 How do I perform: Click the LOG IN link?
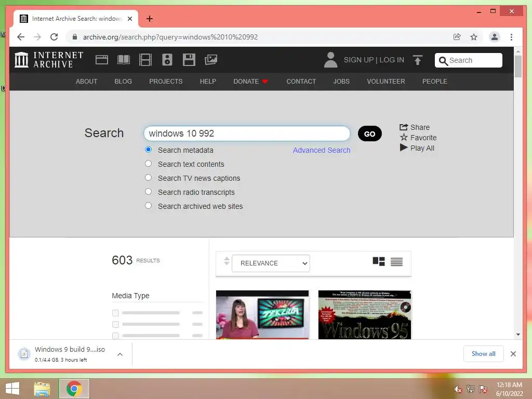[392, 60]
